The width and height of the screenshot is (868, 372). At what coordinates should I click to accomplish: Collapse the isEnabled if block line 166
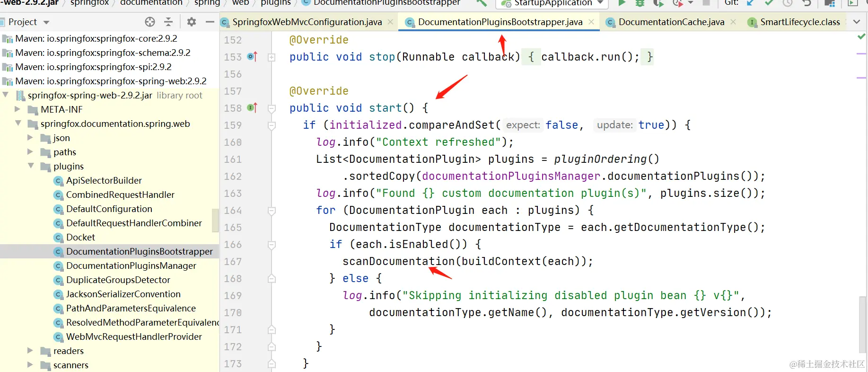coord(272,245)
